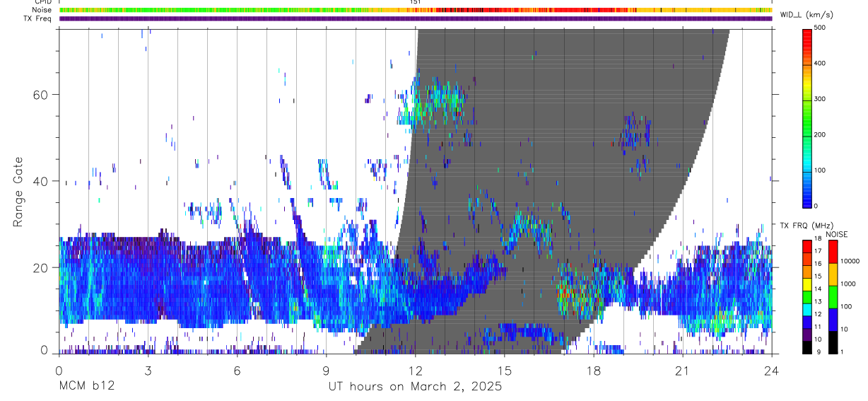Viewport: 868px width, 401px height.
Task: Select the 300 tick on width scale
Action: (x=821, y=99)
